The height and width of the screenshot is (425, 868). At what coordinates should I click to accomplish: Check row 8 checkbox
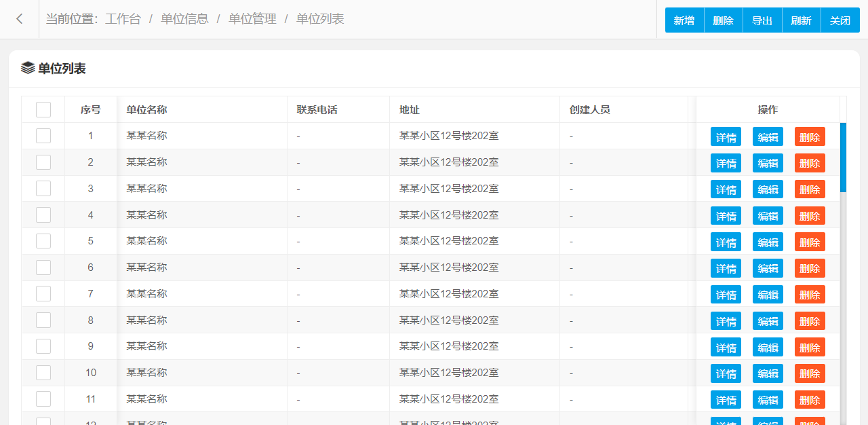(43, 320)
